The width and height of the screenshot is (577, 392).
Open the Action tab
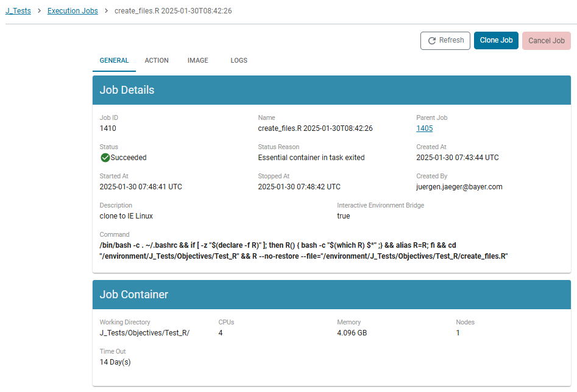point(157,61)
